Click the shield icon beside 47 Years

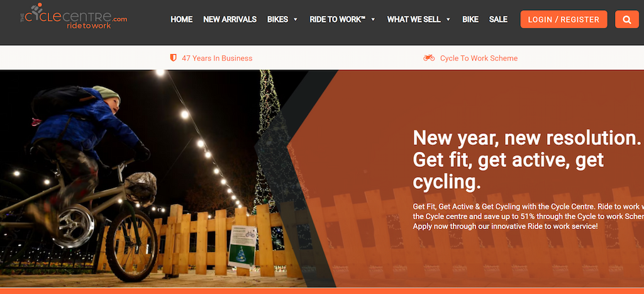click(x=174, y=58)
